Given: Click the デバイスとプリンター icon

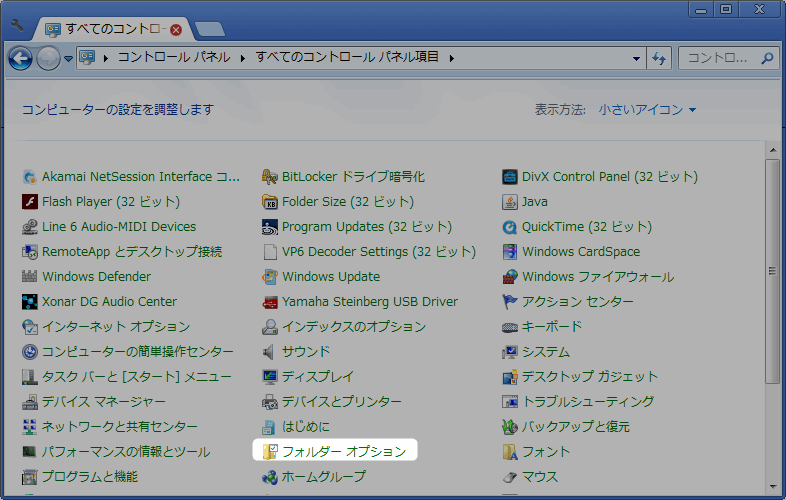Looking at the screenshot, I should click(270, 402).
